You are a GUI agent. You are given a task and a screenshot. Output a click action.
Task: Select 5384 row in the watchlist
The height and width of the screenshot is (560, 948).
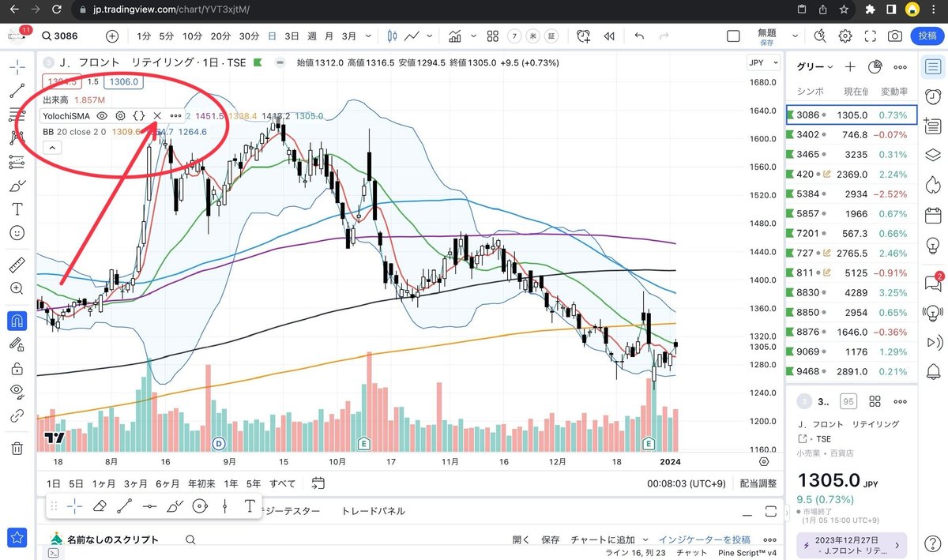852,194
